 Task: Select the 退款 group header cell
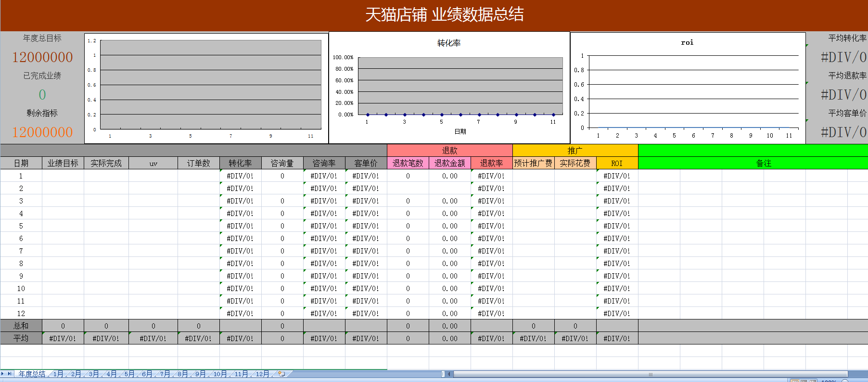450,151
